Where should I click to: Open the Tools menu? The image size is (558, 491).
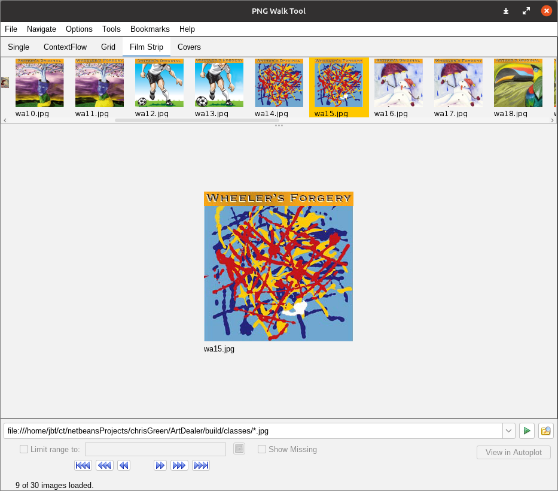coord(111,29)
